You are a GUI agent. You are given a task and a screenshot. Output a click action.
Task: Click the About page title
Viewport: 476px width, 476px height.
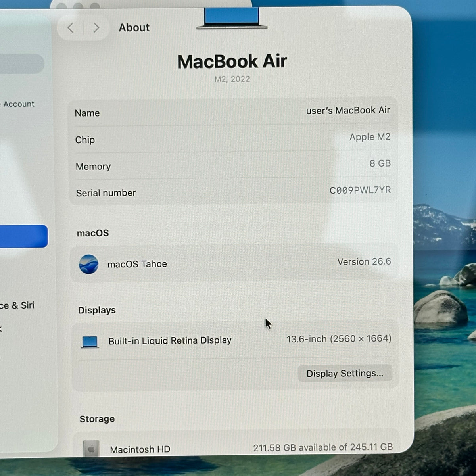coord(134,28)
